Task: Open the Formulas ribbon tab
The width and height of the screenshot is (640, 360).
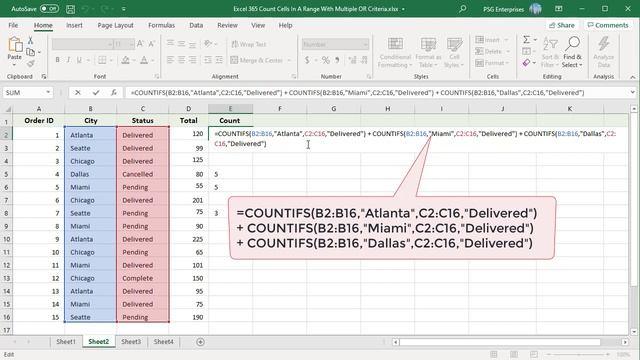Action: point(161,25)
